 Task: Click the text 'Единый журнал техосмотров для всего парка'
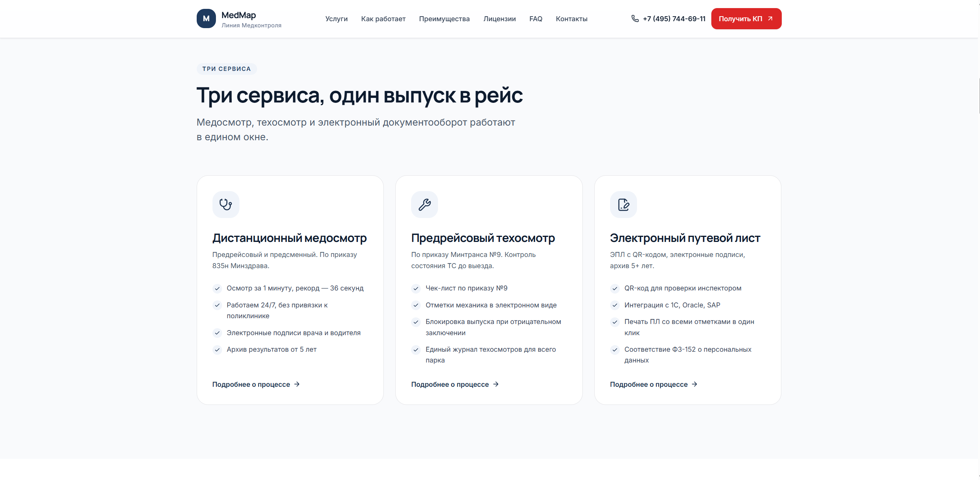point(491,355)
